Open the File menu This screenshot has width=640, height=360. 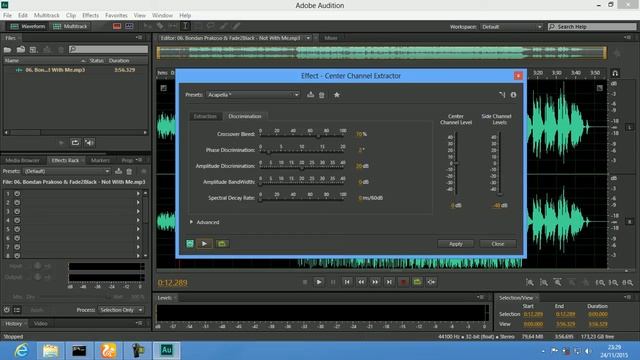pos(7,15)
